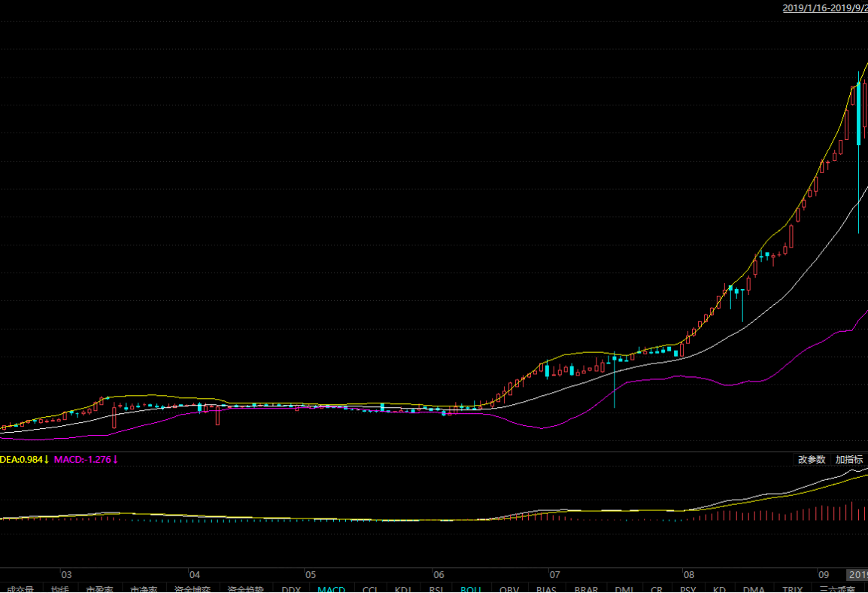Switch to the 成交量 indicator tab
The height and width of the screenshot is (593, 868).
[20, 589]
